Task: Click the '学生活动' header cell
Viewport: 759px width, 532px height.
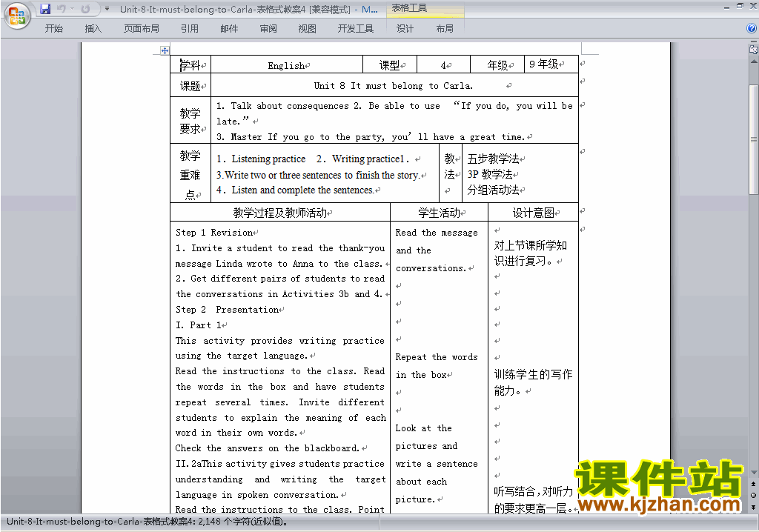Action: (x=439, y=213)
